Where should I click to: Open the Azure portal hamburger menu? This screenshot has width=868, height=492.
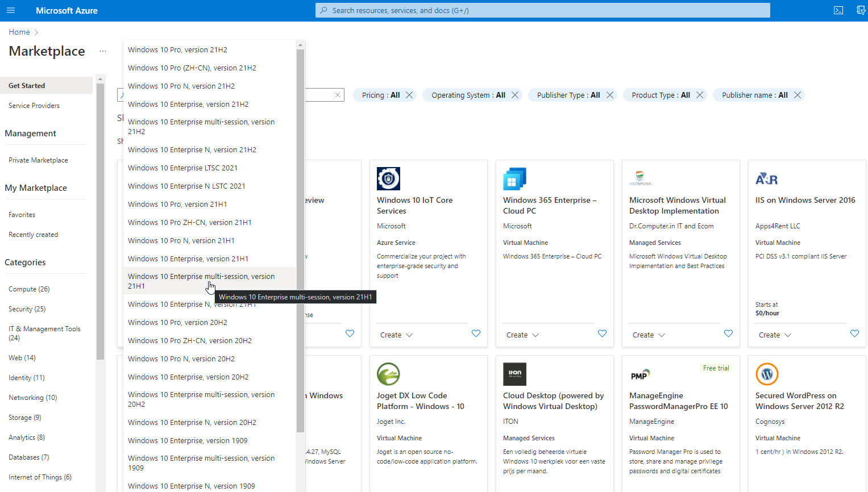coord(10,10)
